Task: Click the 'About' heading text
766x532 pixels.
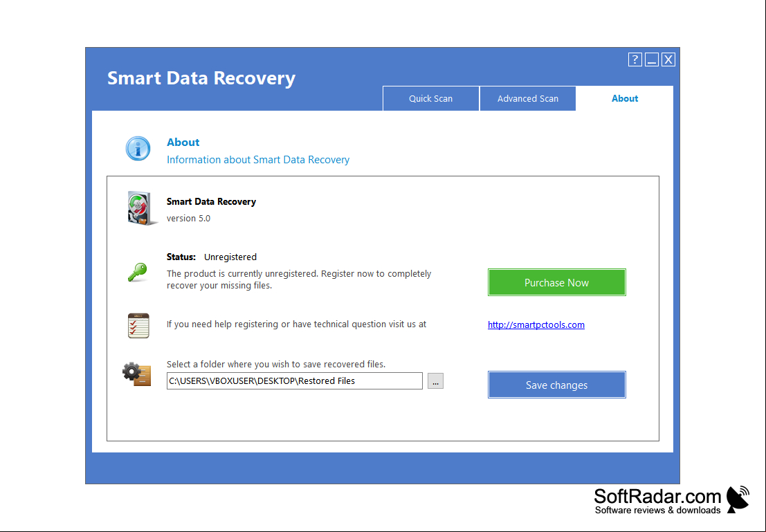Action: coord(183,142)
